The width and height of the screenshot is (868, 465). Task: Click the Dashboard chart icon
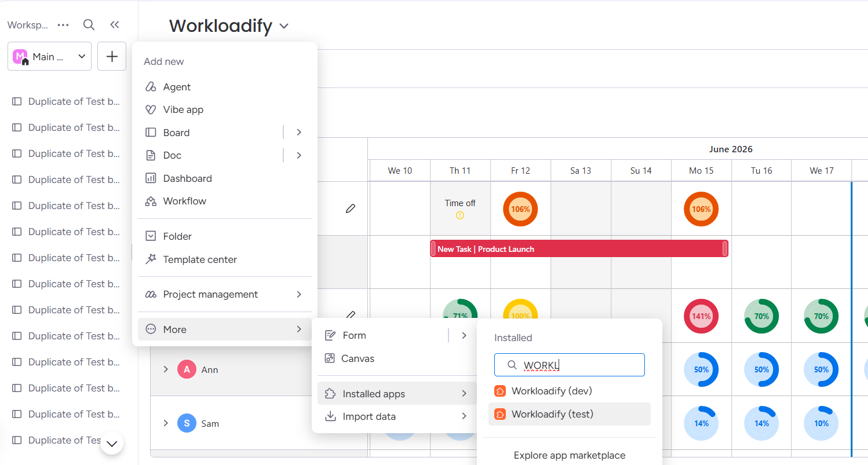pyautogui.click(x=151, y=178)
